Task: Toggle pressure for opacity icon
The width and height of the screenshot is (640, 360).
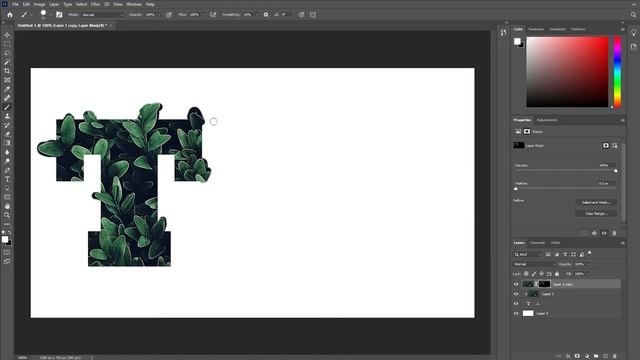Action: coord(169,15)
